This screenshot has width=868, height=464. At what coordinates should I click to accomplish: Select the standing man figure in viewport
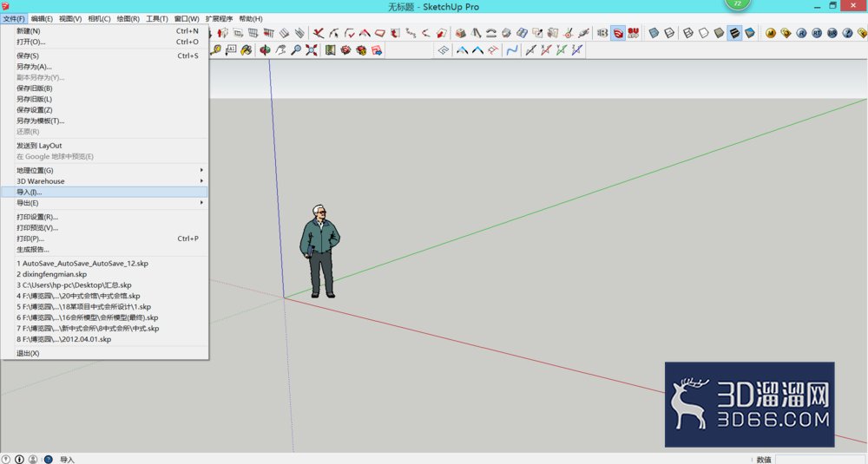click(x=320, y=252)
